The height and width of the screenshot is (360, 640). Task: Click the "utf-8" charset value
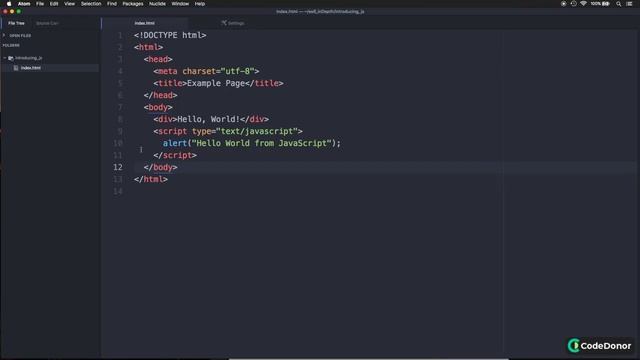[238, 71]
